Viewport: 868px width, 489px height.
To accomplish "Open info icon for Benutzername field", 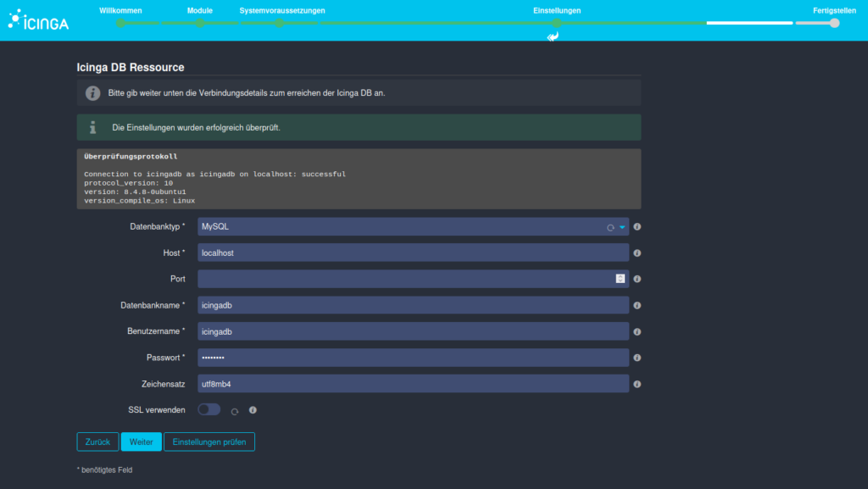I will pos(637,332).
